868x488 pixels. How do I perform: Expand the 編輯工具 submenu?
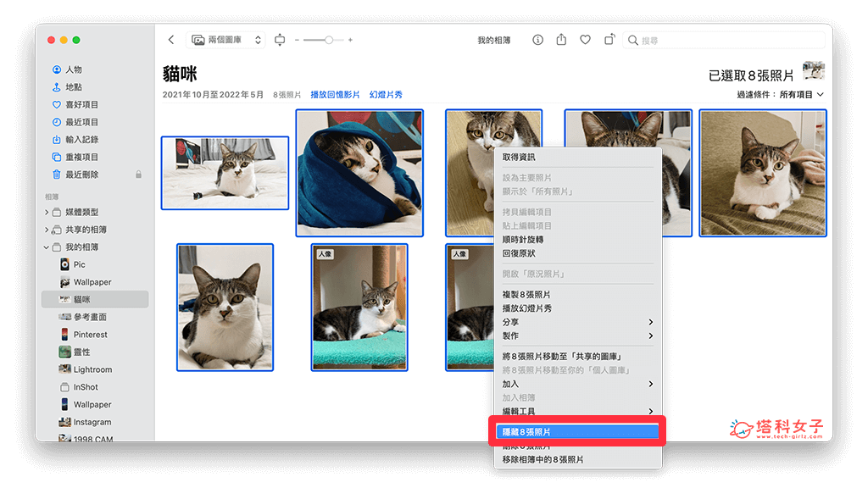click(578, 411)
